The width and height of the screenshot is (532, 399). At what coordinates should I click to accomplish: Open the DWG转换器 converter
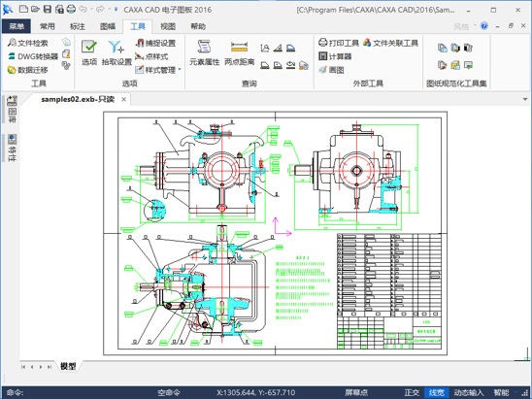pos(33,56)
